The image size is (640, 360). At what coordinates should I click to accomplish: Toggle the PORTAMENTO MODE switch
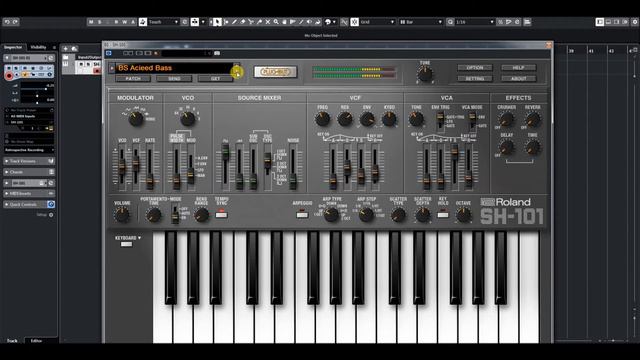[x=175, y=214]
